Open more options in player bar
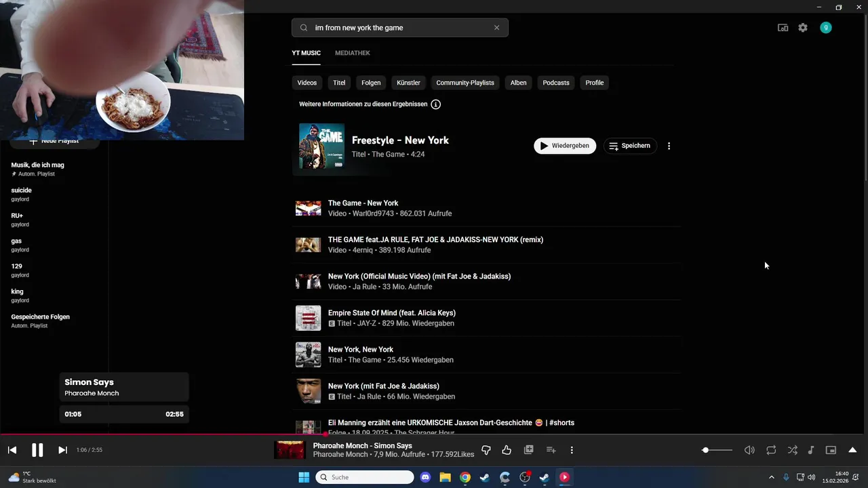This screenshot has width=868, height=488. coord(572,450)
